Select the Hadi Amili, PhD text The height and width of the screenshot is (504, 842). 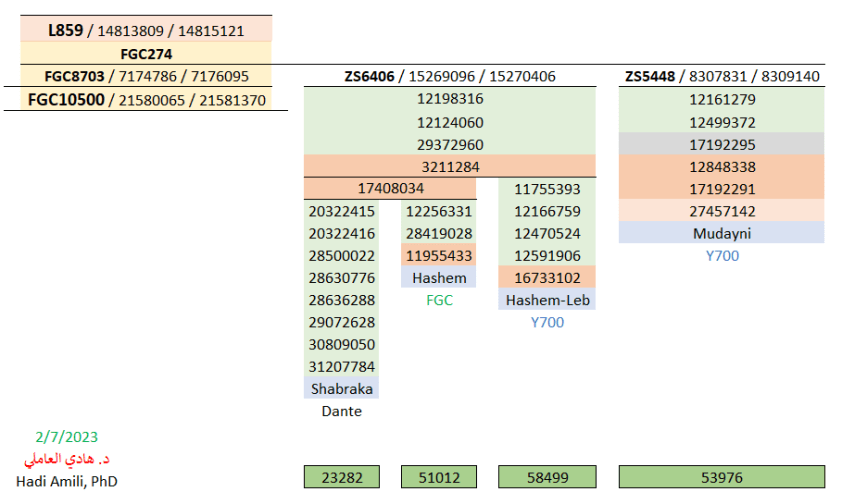[x=67, y=481]
